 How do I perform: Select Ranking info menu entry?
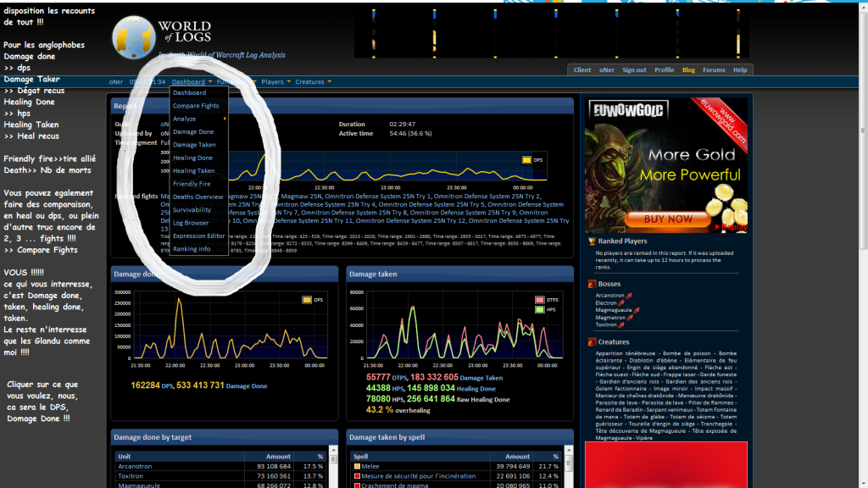click(x=192, y=249)
